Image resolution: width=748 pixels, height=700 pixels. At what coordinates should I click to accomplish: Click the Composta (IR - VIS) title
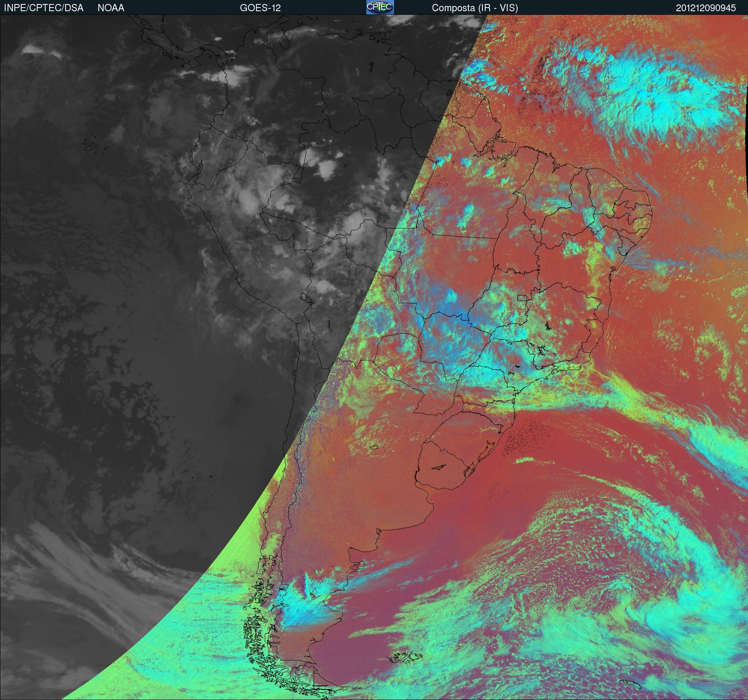tap(475, 8)
